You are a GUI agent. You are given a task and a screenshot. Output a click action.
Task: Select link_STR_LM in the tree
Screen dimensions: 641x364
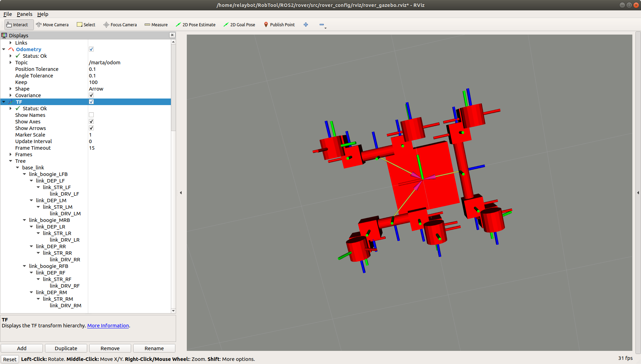tap(57, 207)
